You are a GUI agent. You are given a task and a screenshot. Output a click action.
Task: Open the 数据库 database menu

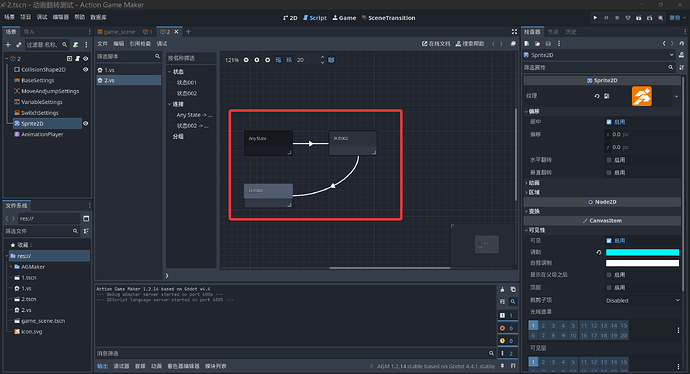[x=99, y=17]
